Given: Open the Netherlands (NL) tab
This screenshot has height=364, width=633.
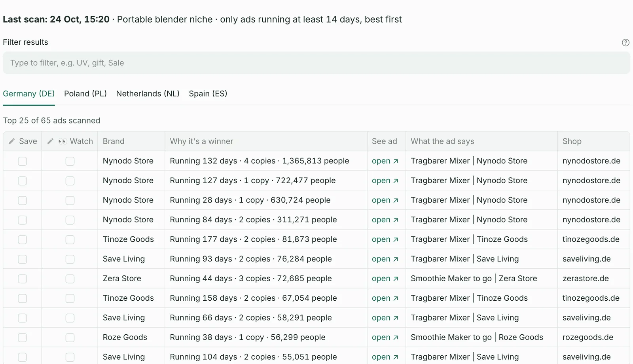Looking at the screenshot, I should coord(148,94).
